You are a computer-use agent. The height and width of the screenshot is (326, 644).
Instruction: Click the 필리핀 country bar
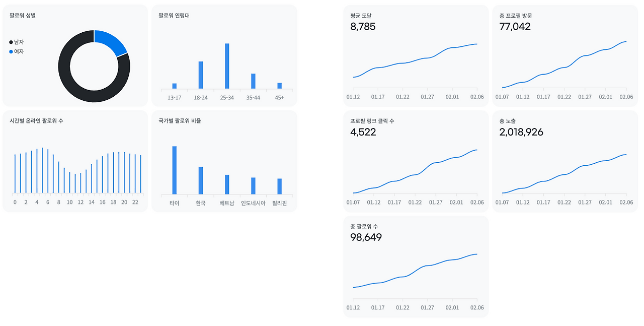coord(279,186)
